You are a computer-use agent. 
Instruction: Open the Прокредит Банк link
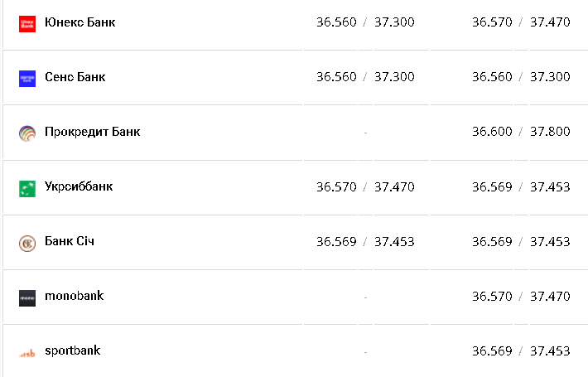pos(92,132)
